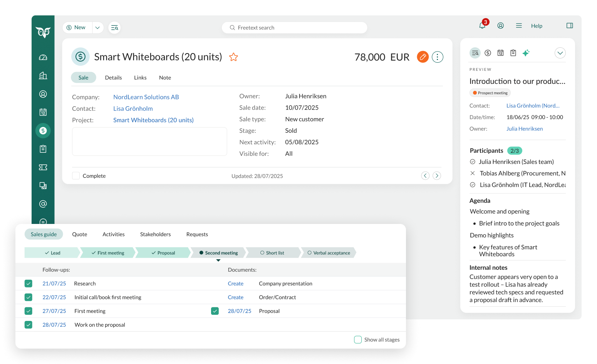Toggle the side panel icon
The width and height of the screenshot is (597, 364).
[570, 26]
